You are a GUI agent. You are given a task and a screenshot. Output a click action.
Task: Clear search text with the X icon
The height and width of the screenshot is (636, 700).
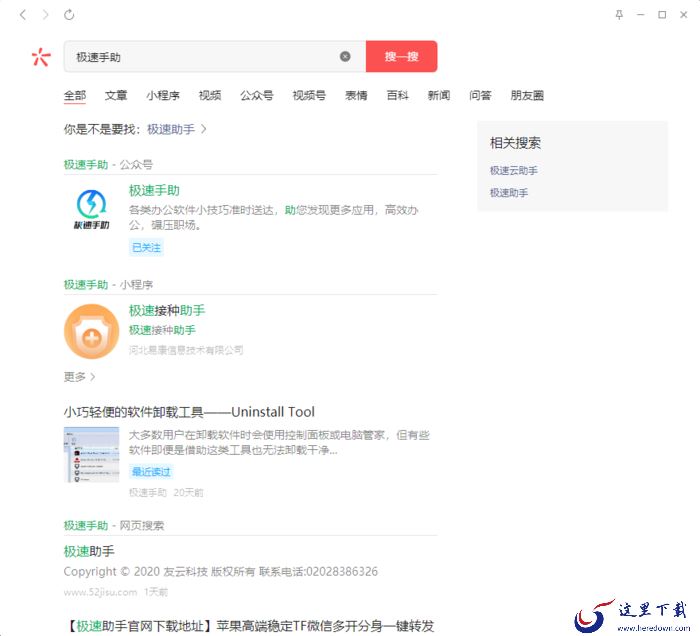tap(345, 56)
